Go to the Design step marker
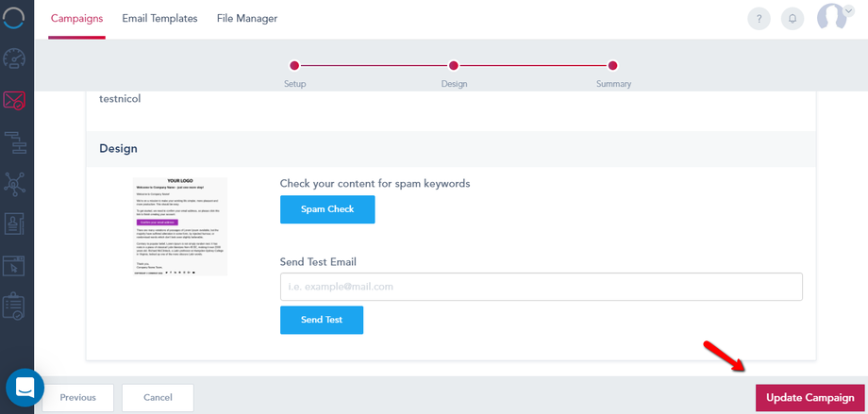Viewport: 868px width, 414px height. point(454,66)
